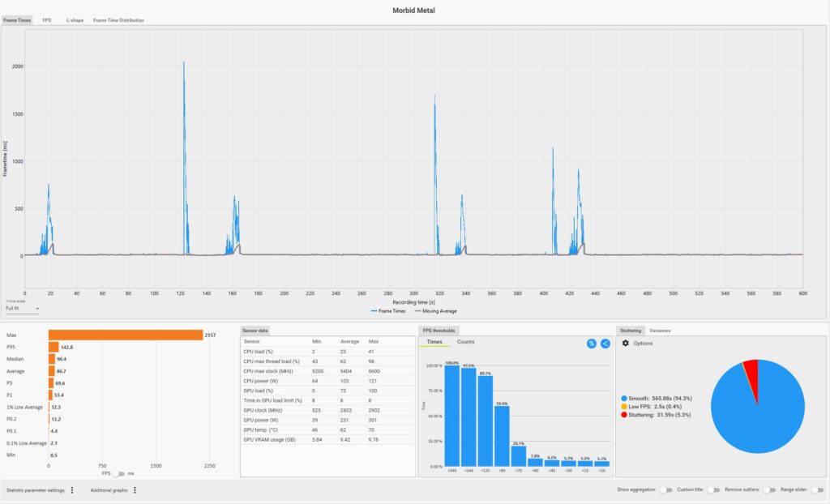Click the Options label in Stuttering panel
The width and height of the screenshot is (830, 504).
click(643, 343)
